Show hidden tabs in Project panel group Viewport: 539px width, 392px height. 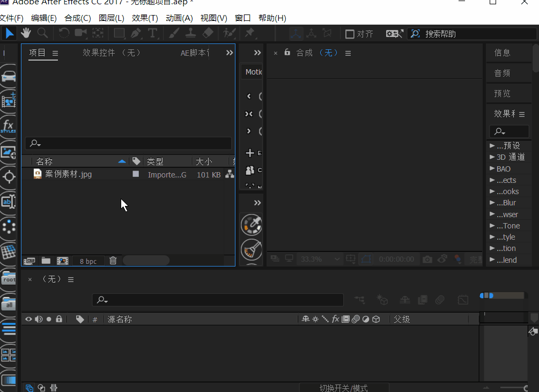[x=230, y=53]
